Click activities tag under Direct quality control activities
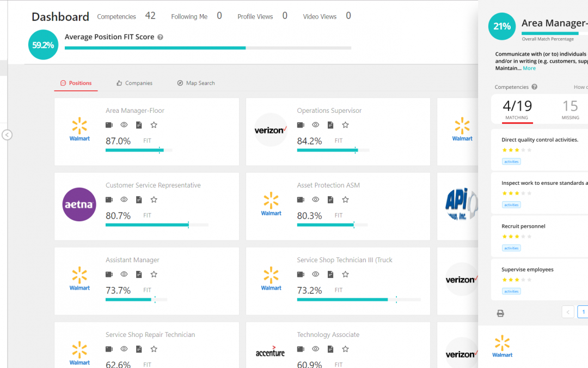 point(511,161)
